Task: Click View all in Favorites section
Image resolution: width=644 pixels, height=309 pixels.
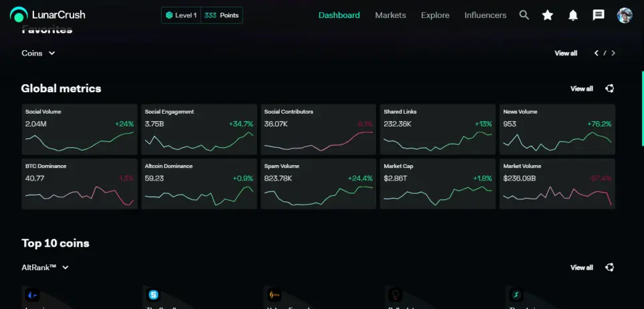Action: click(566, 53)
